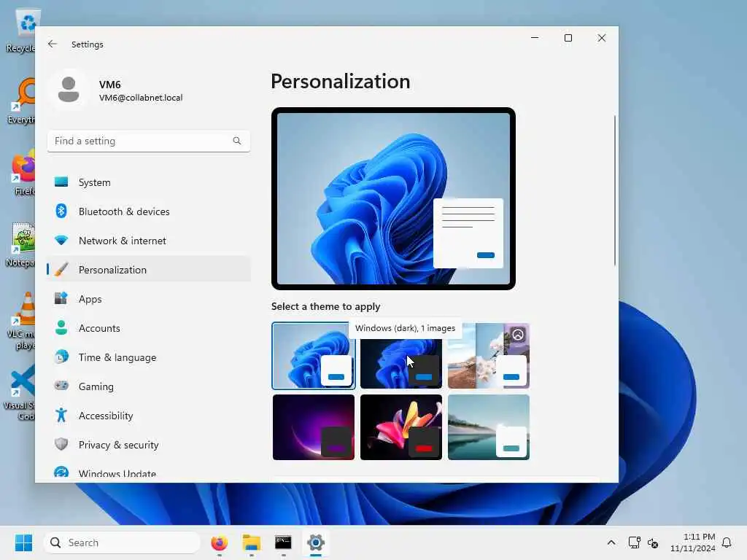Click the Gaming controller icon
747x560 pixels.
[x=61, y=386]
